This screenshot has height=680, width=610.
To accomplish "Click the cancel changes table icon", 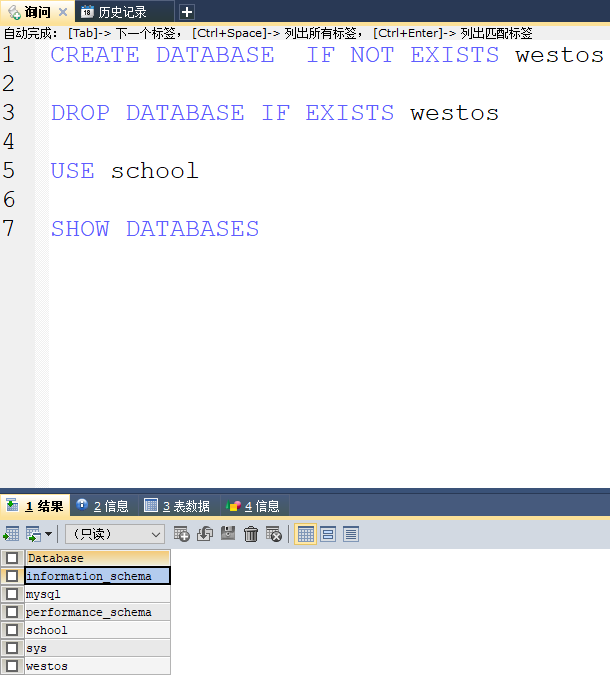I will coord(274,534).
